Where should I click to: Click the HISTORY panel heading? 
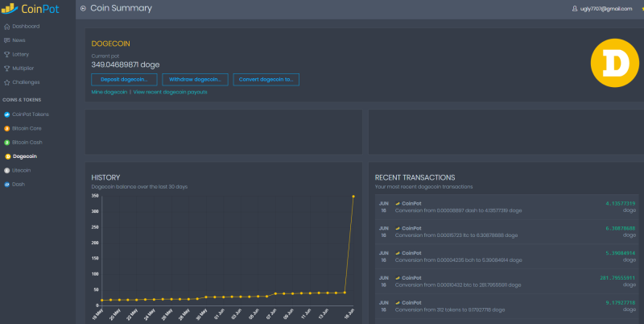pyautogui.click(x=105, y=177)
